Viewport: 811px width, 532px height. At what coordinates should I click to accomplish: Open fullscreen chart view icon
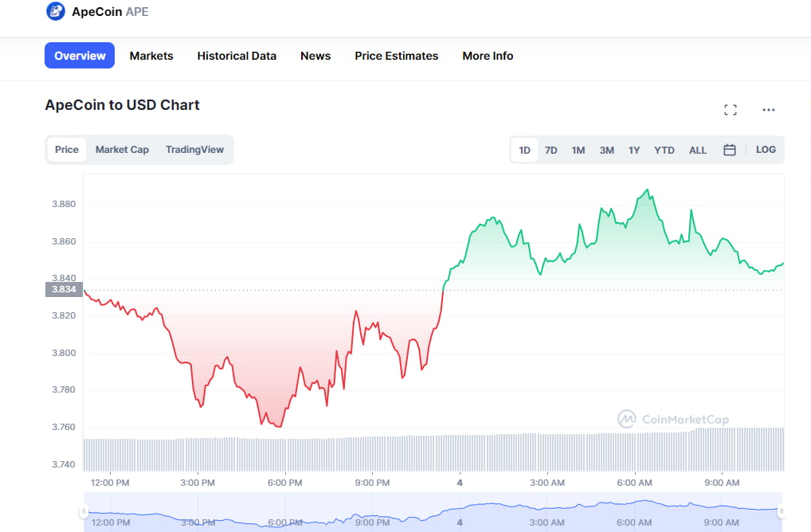(731, 110)
